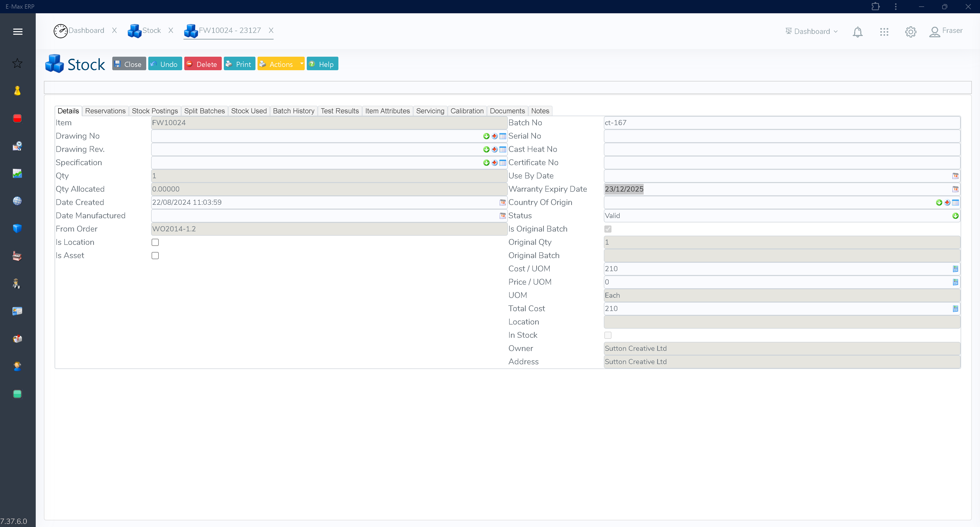Click the red plus icon beside Drawing No

[494, 136]
